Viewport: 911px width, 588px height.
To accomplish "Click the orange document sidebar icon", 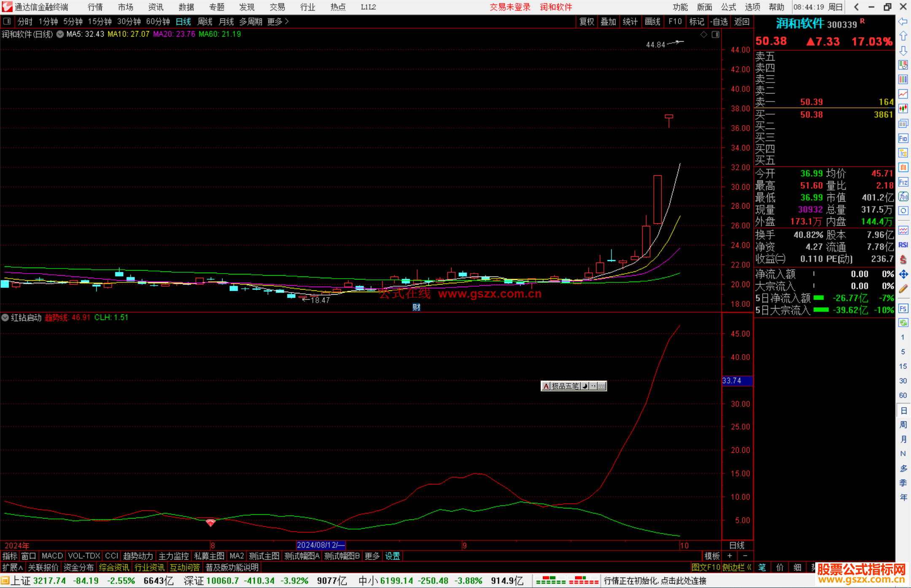I will point(903,167).
